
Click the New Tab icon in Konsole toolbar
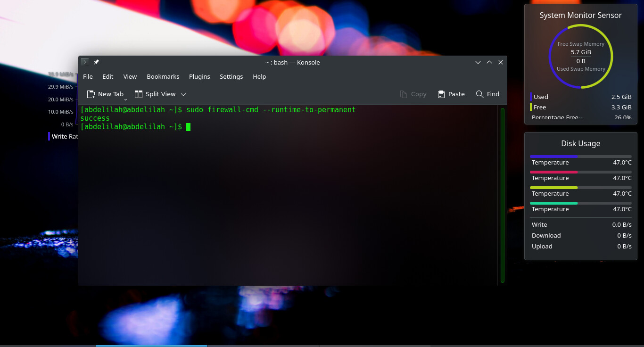(91, 94)
